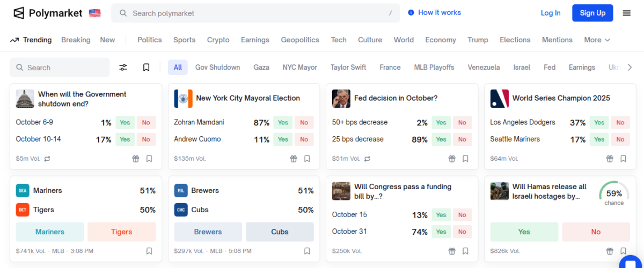Open the filter settings sliders icon
This screenshot has width=644, height=268.
point(123,68)
